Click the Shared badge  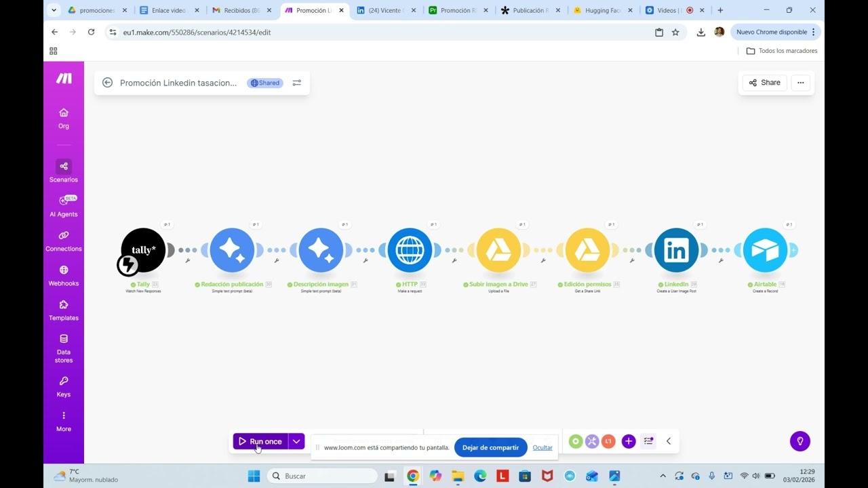(x=265, y=83)
